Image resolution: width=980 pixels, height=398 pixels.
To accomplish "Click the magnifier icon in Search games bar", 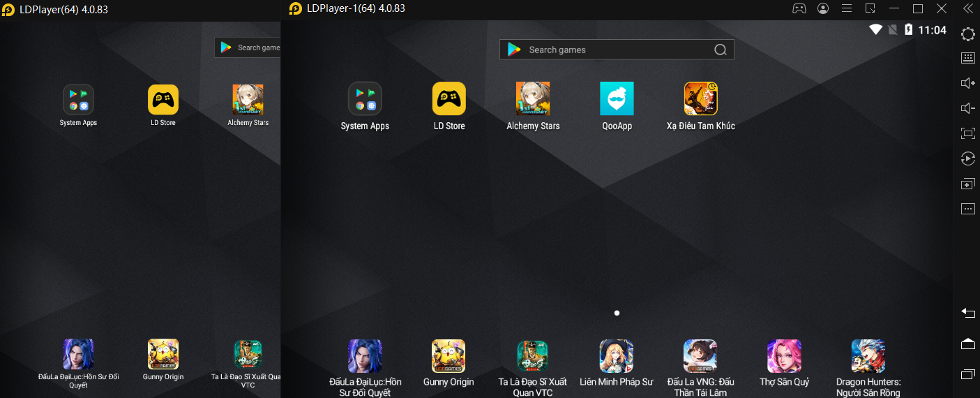I will point(721,50).
